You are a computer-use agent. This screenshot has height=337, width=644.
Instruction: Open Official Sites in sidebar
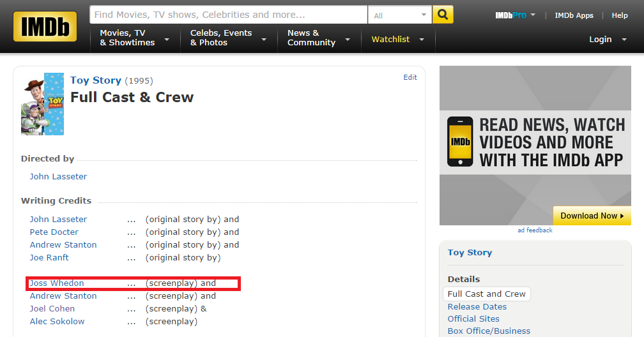point(473,319)
